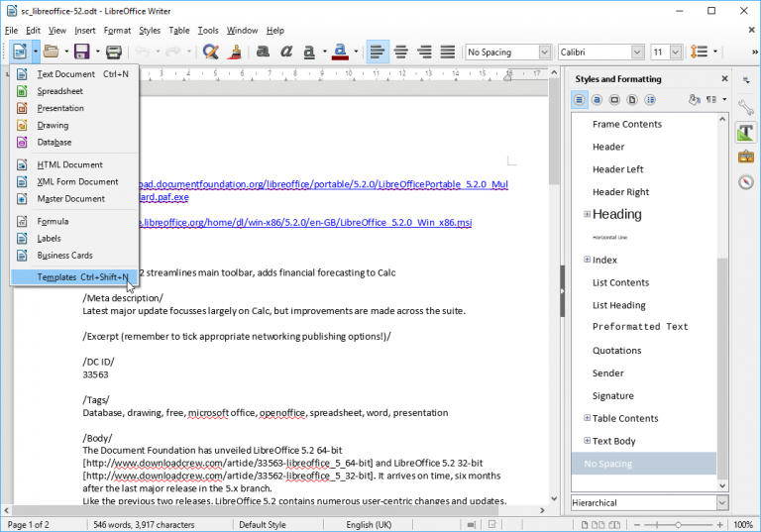Follow the LibreOfficePortable download link
Viewport: 761px width, 532px height.
pos(324,184)
